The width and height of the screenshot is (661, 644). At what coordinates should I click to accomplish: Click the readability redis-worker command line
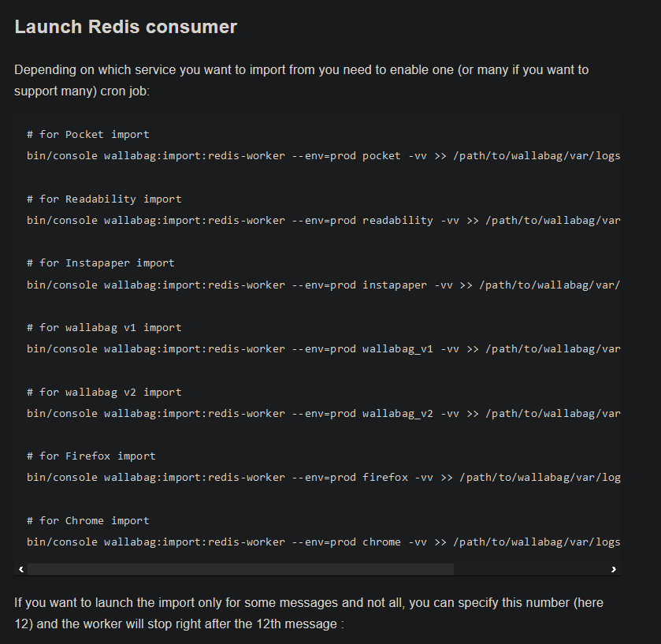pos(323,220)
